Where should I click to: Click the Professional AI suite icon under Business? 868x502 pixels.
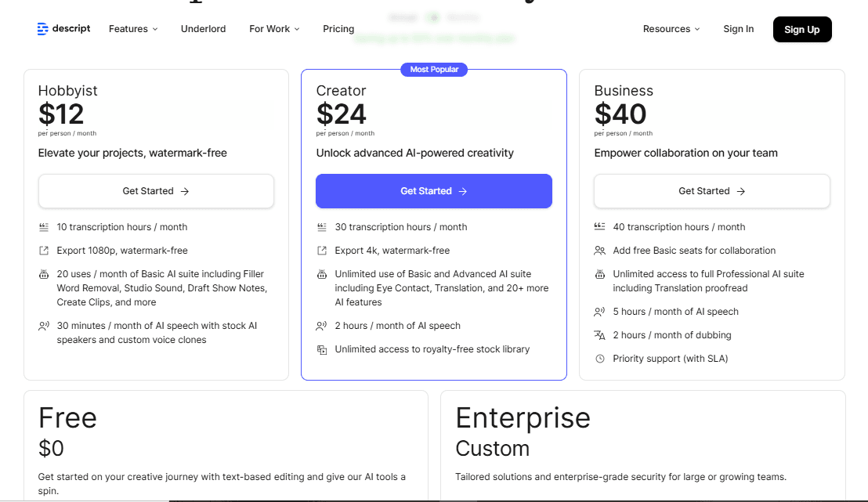600,274
